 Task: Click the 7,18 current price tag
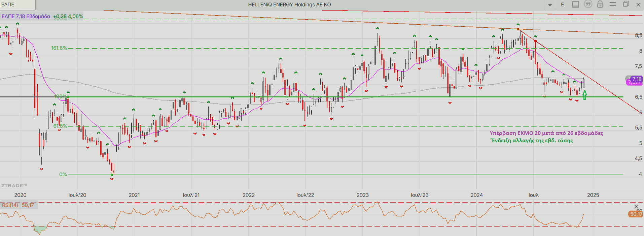click(x=637, y=79)
